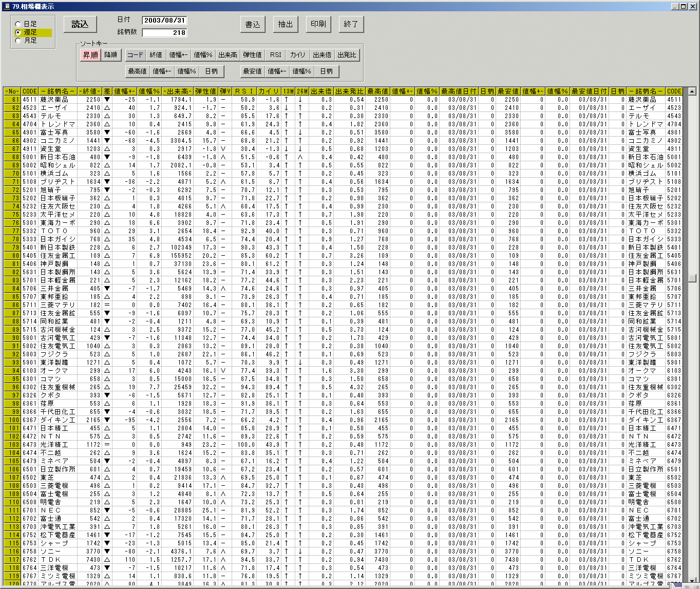Choose the 最高値 sort key button
The height and width of the screenshot is (589, 700).
point(138,71)
